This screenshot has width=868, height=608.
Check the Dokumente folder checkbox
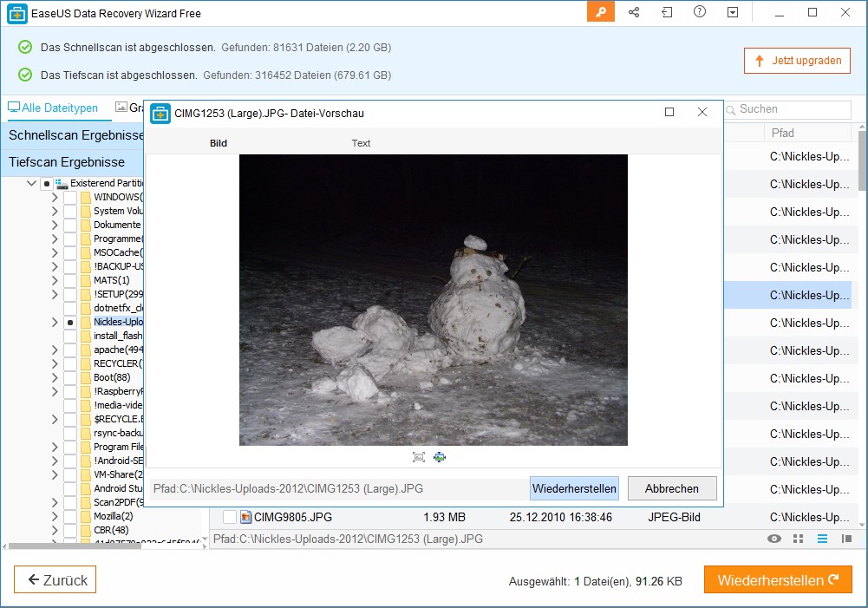tap(70, 225)
